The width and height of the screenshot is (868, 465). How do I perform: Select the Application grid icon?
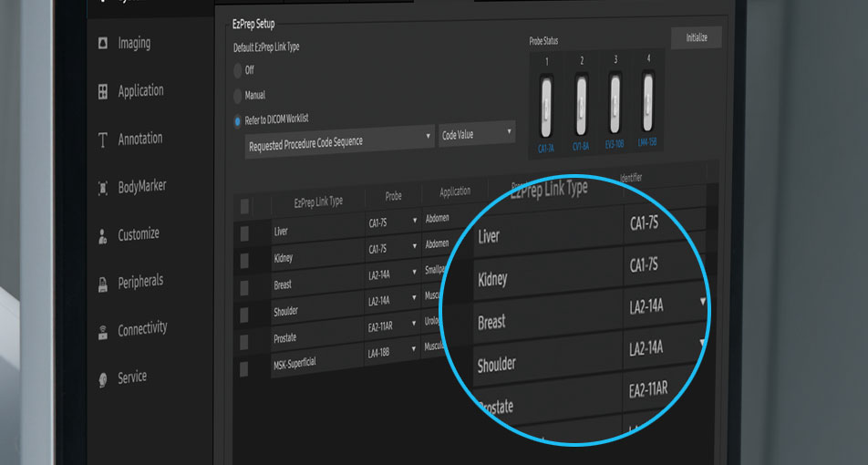pos(102,91)
